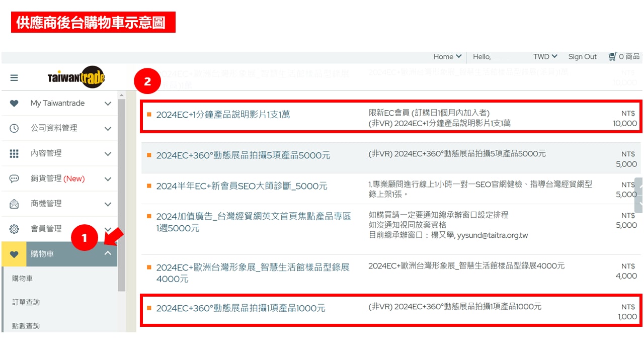
Task: Click the grid icon for 內容管理
Action: tap(14, 153)
